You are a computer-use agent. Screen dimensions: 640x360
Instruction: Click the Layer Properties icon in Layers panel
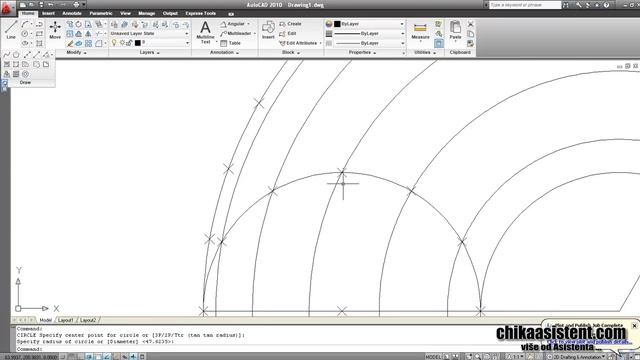point(114,24)
